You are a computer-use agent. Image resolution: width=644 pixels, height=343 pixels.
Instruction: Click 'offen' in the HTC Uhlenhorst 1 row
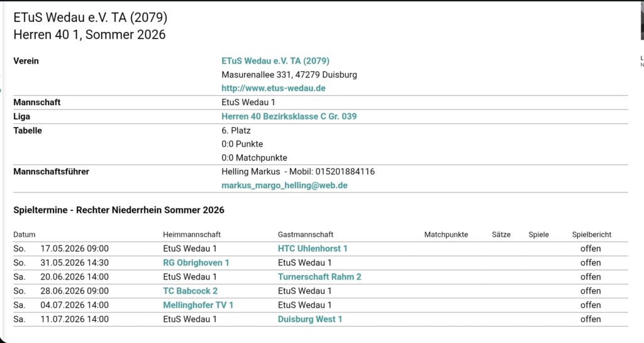(x=591, y=249)
